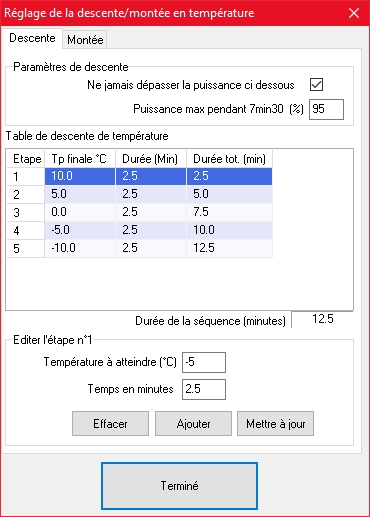
Task: Click the Temps en minutes input field
Action: pos(204,389)
